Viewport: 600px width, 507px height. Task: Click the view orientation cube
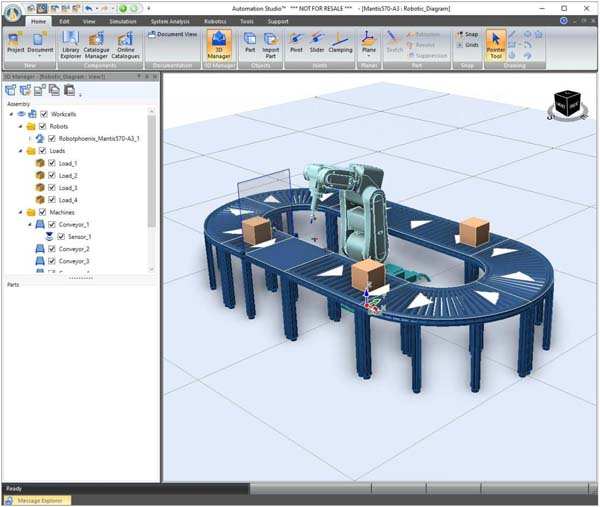pyautogui.click(x=567, y=104)
